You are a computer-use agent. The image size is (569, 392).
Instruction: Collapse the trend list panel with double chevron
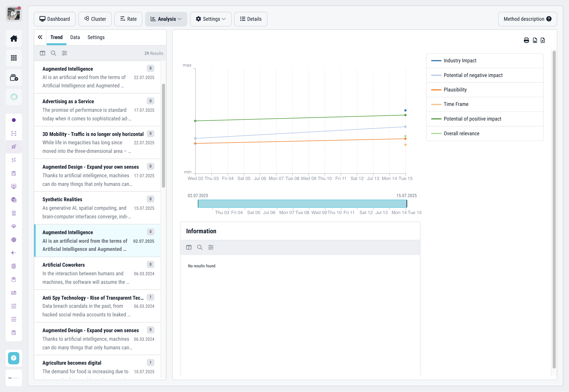point(40,37)
